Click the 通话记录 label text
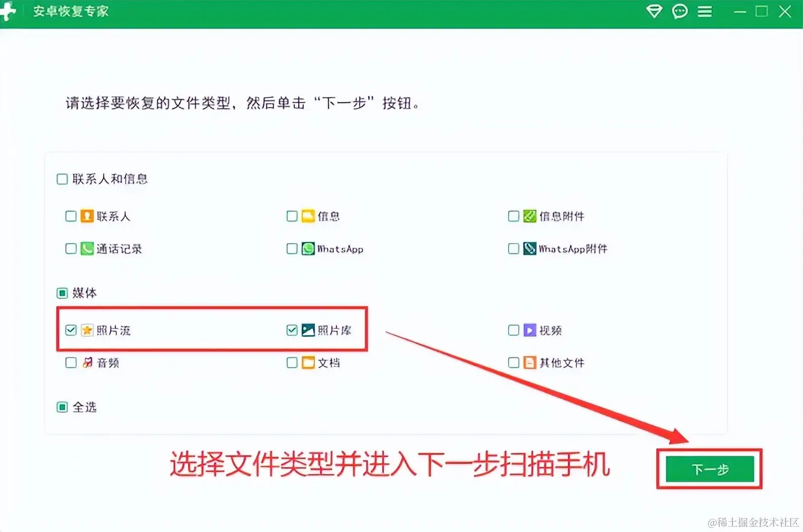This screenshot has height=532, width=803. tap(119, 249)
